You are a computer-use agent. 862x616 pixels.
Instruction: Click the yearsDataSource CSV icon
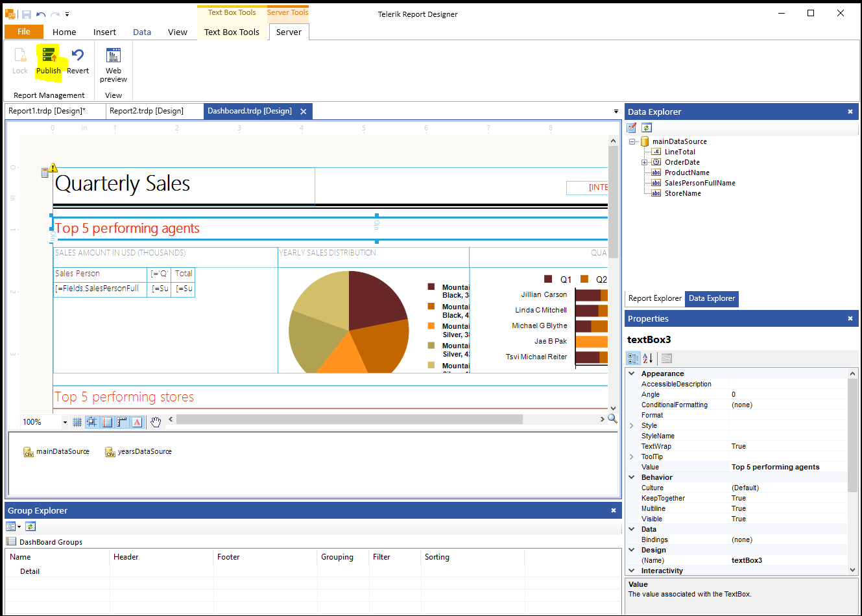pos(110,452)
